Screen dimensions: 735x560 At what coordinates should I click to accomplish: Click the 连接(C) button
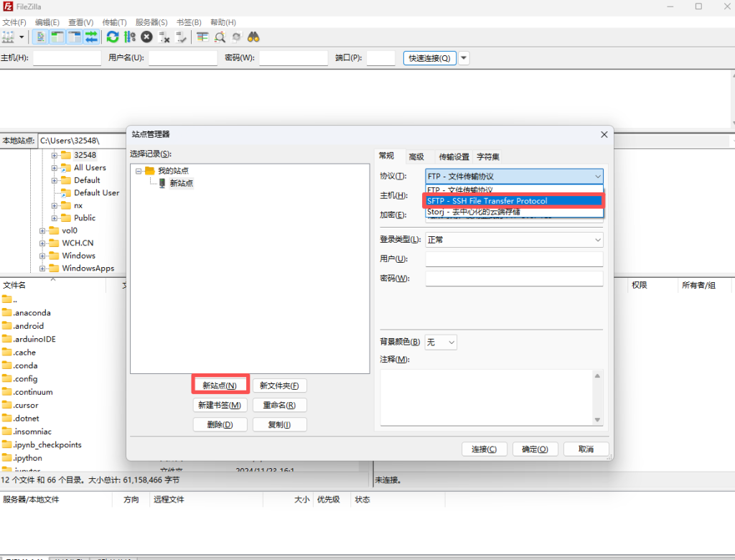[484, 449]
